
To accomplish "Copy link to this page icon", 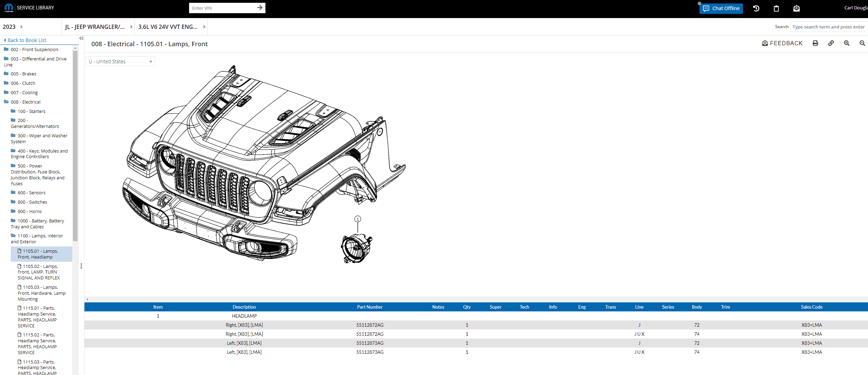I will click(831, 43).
